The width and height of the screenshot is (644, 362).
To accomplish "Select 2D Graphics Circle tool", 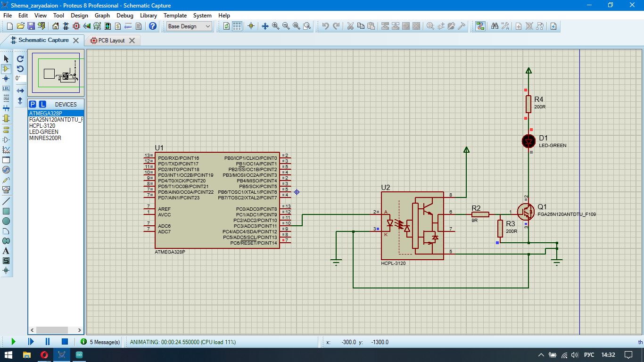I will click(6, 221).
